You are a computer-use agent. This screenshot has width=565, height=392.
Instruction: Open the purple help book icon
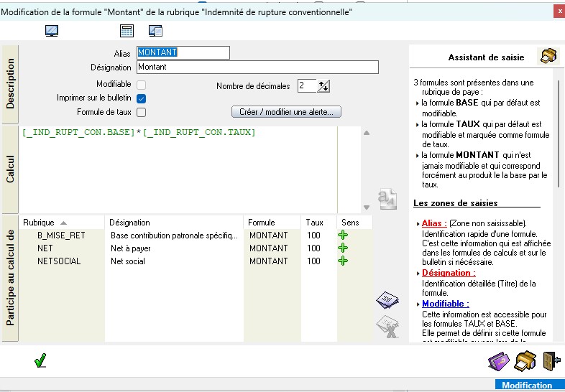(498, 360)
